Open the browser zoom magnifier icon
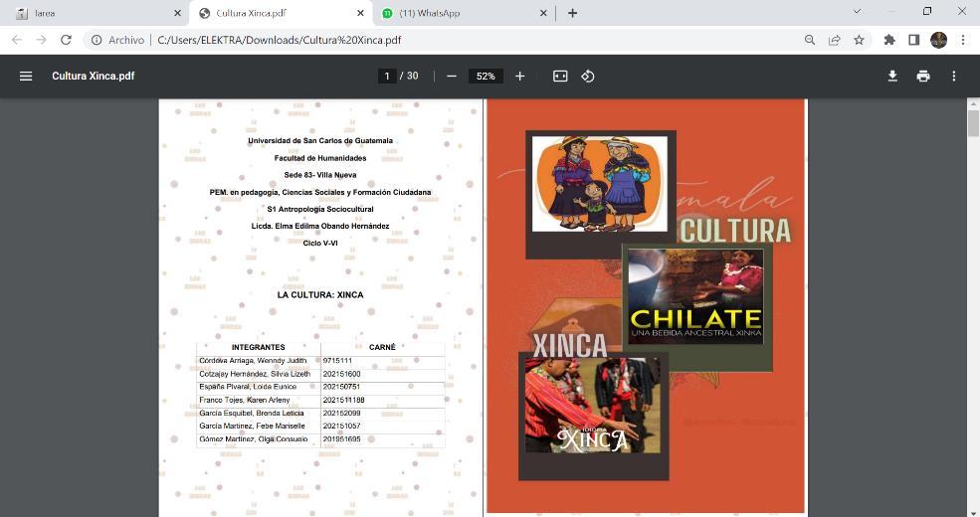 (x=810, y=40)
